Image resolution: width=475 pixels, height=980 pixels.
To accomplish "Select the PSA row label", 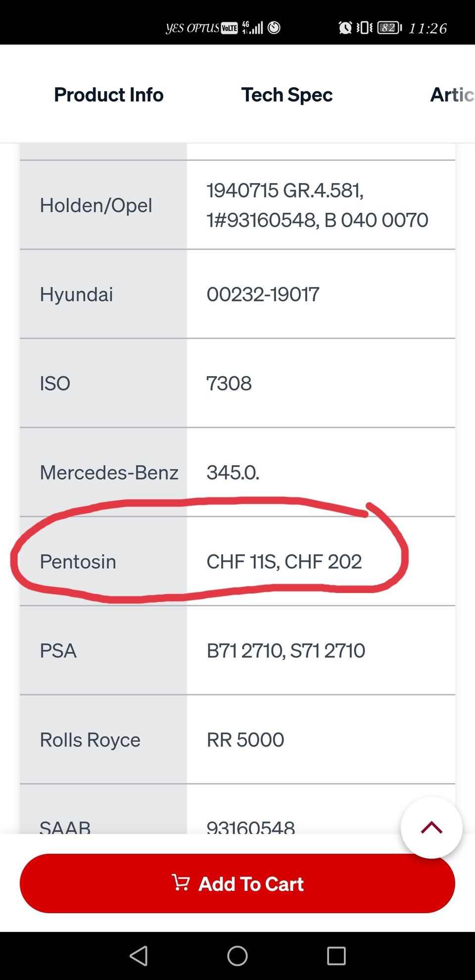I will [x=58, y=651].
